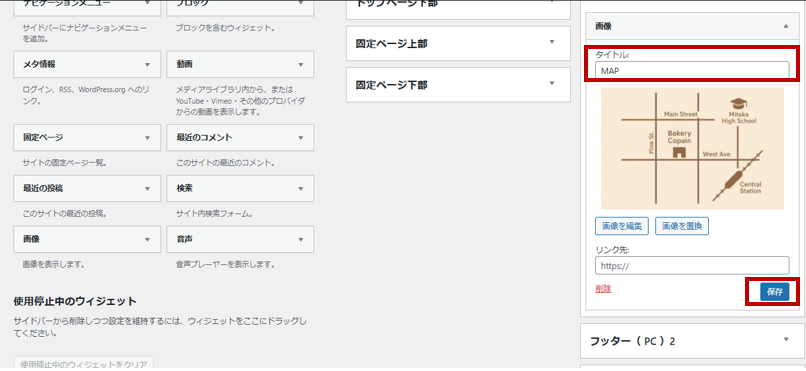Click the 固定ページ上部 area heading

pos(392,44)
